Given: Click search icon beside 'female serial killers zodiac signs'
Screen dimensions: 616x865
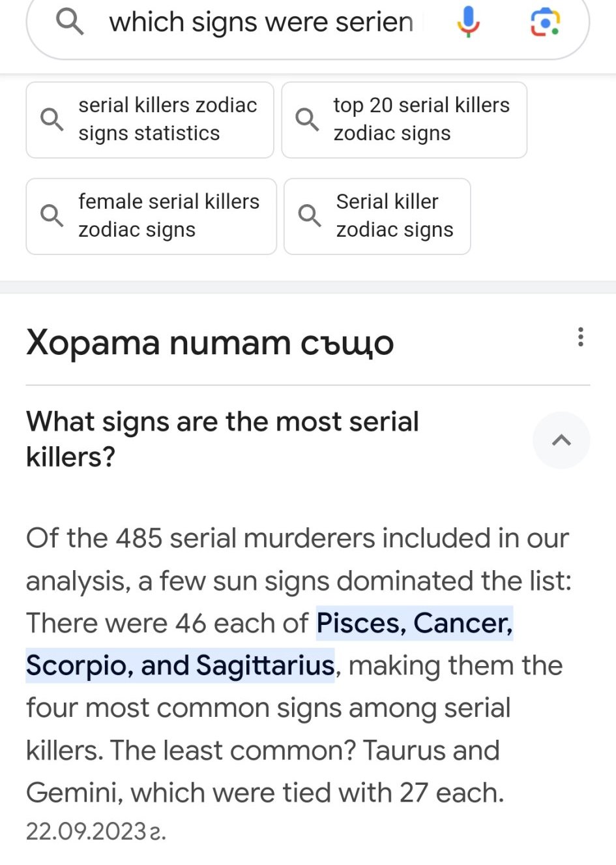Looking at the screenshot, I should pos(51,215).
